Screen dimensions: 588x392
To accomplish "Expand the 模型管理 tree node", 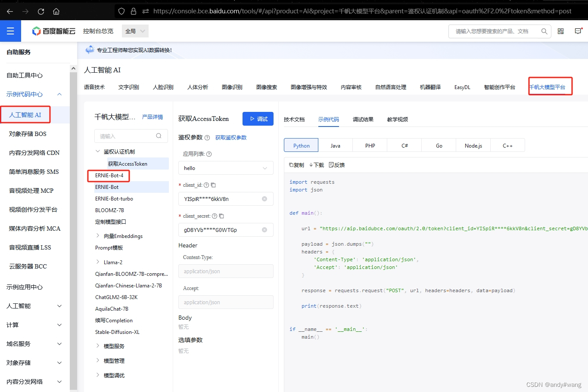I will [98, 361].
